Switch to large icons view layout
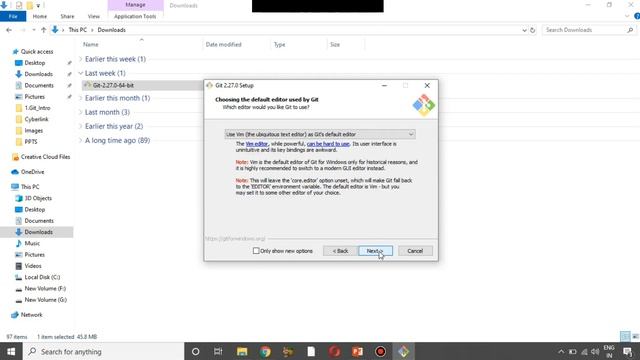640x360 pixels. 635,337
